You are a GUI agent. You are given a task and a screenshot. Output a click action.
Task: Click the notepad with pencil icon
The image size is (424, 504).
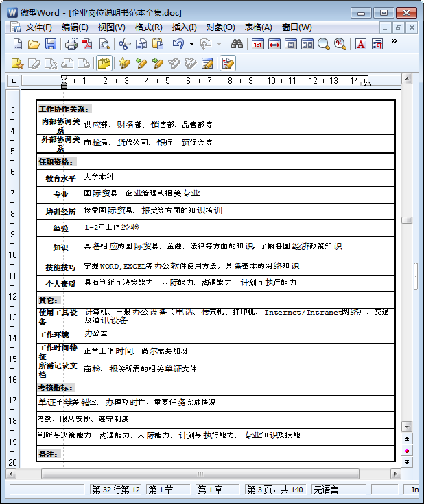pos(207,63)
